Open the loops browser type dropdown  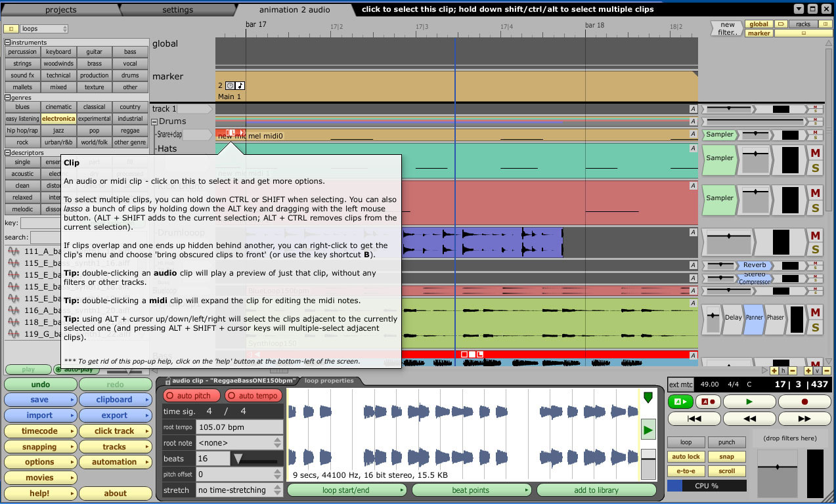tap(44, 29)
